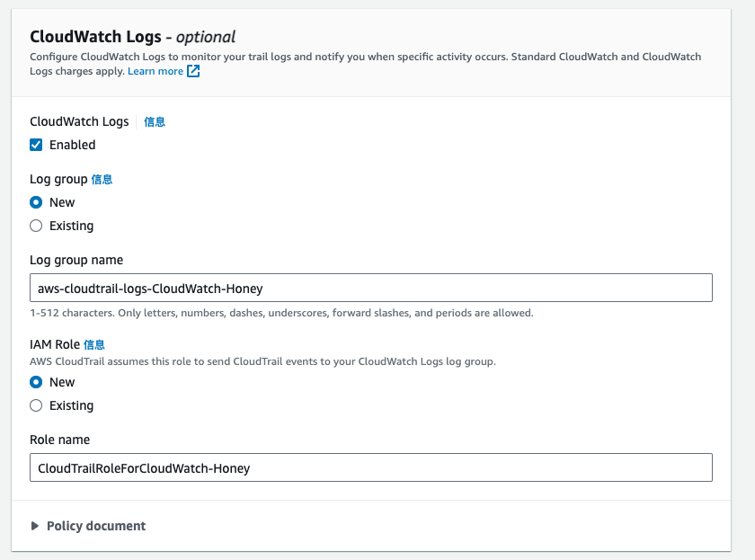Select New radio button under IAM Role
This screenshot has height=560, width=755.
pyautogui.click(x=36, y=382)
